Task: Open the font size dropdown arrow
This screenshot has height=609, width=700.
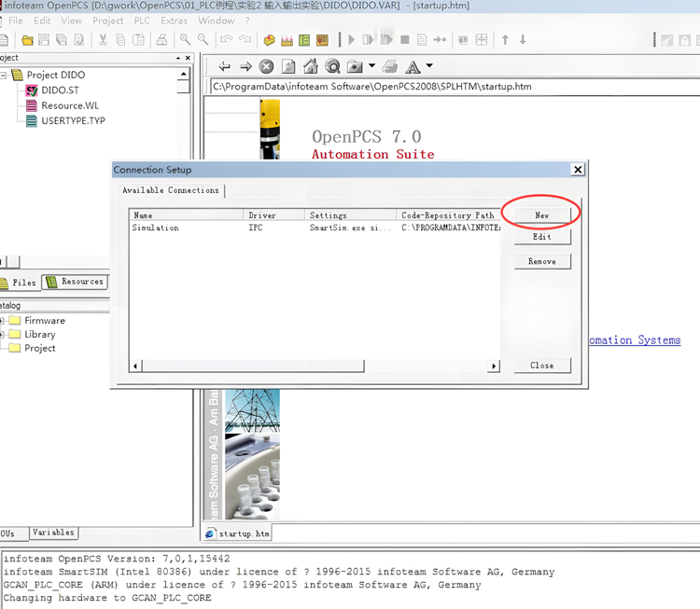Action: click(428, 66)
